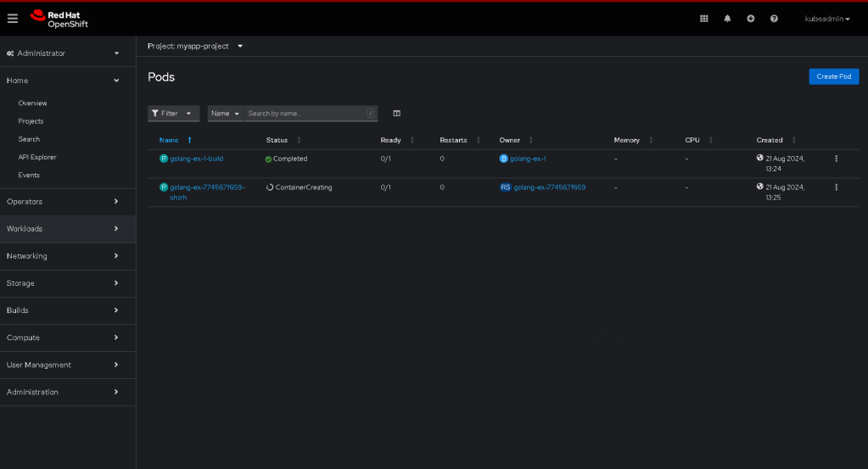Screen dimensions: 868x469
Task: Click the ContainerCreating spinner icon
Action: (270, 187)
